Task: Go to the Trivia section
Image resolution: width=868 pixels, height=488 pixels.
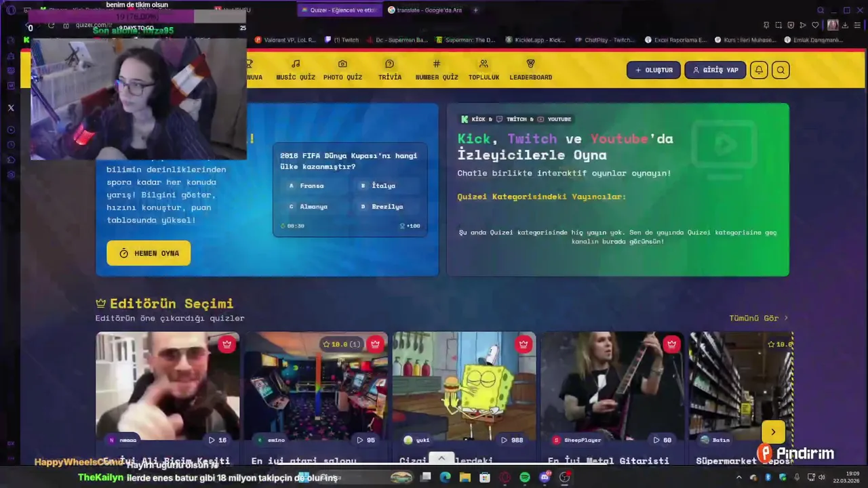Action: (389, 70)
